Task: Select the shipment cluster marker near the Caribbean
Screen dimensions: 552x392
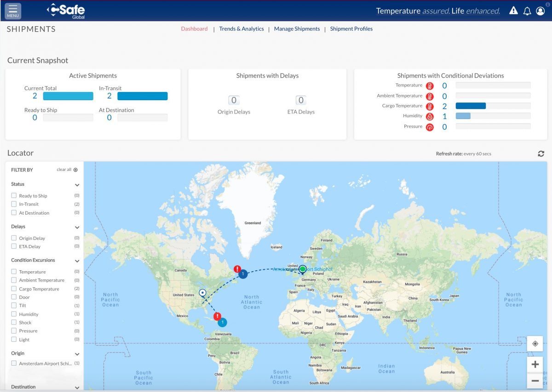Action: (x=222, y=322)
